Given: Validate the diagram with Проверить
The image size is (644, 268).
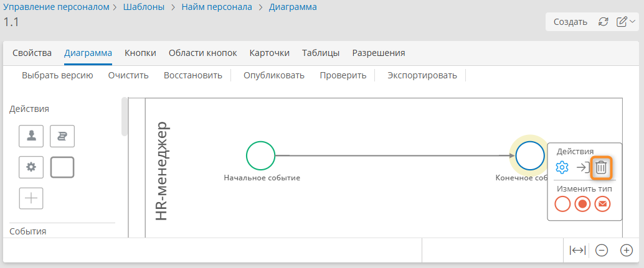Looking at the screenshot, I should point(343,75).
